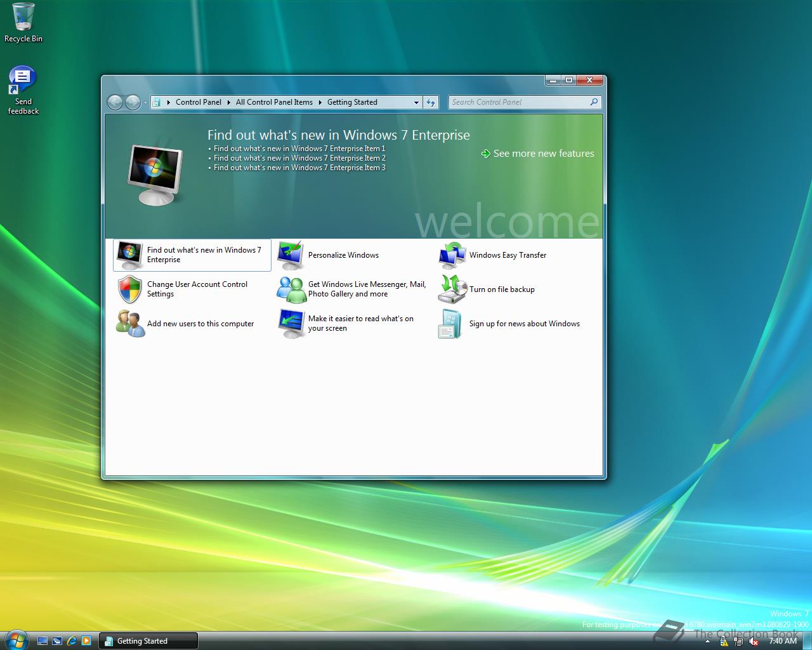Maximize the Getting Started window
This screenshot has height=650, width=812.
(x=569, y=80)
